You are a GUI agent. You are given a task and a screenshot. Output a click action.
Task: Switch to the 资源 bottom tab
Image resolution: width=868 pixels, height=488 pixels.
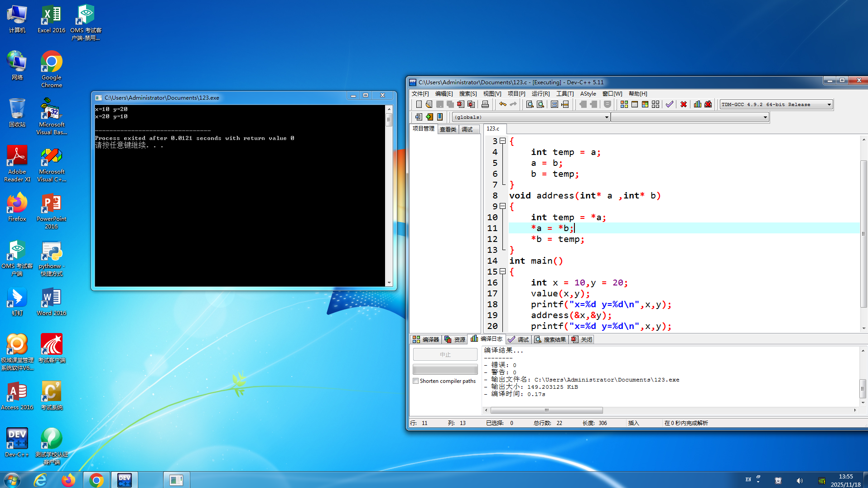[x=455, y=339]
